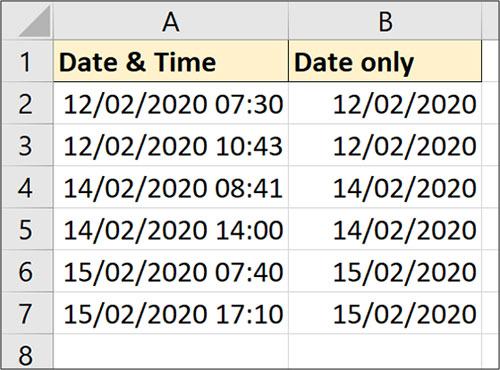Select column A header
500x370 pixels.
tap(171, 21)
